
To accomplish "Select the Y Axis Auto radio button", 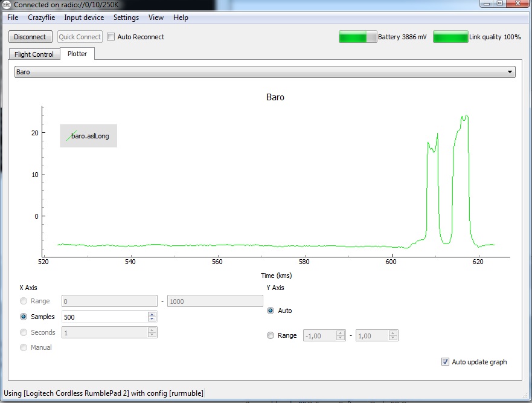I will (271, 311).
